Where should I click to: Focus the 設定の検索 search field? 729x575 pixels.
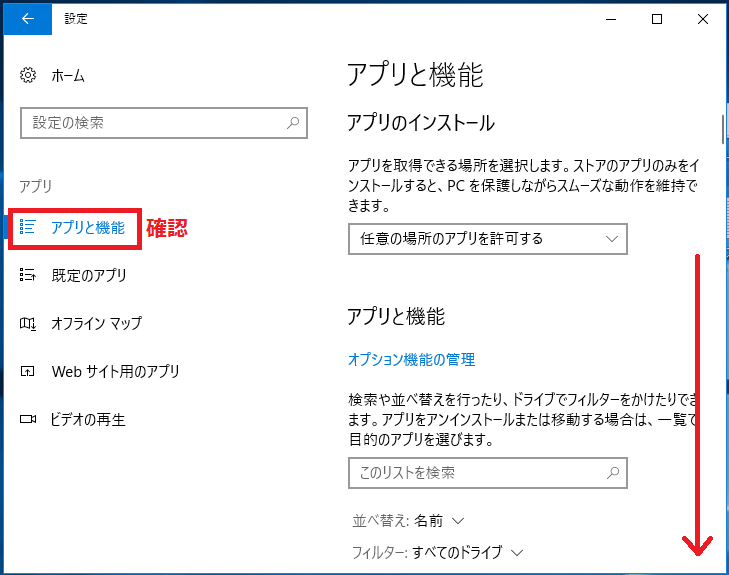tap(164, 123)
